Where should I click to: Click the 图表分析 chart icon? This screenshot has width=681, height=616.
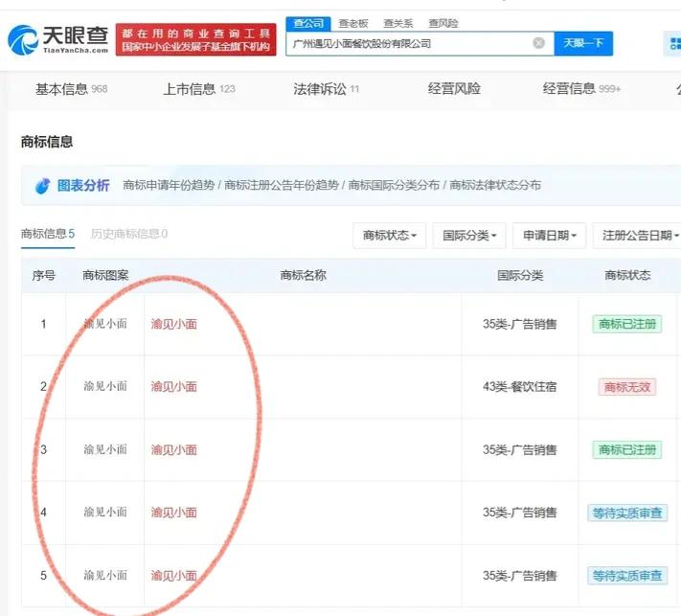pos(42,186)
